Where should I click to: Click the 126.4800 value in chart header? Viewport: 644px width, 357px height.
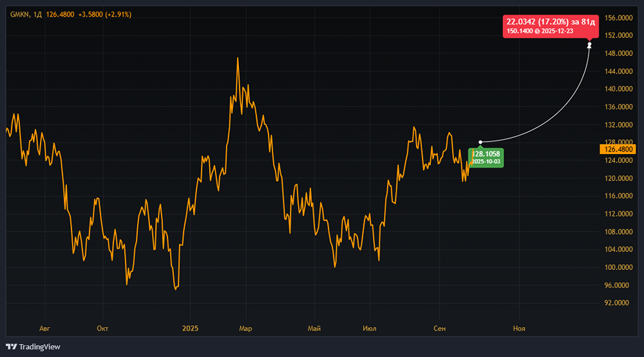(x=60, y=14)
